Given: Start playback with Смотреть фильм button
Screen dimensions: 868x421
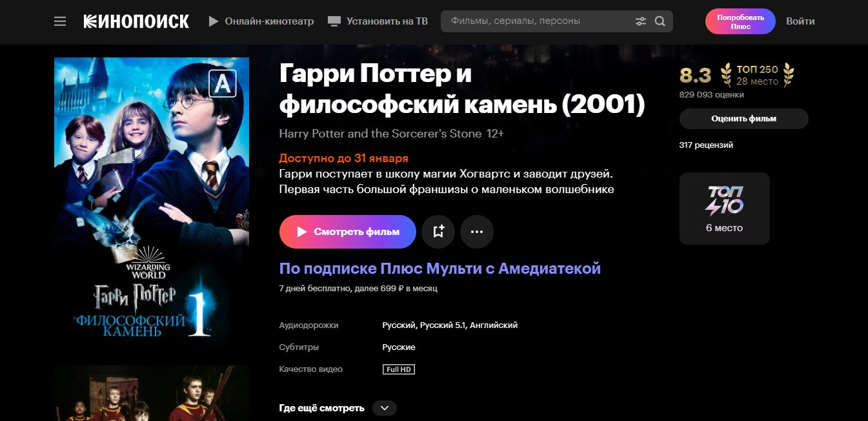Looking at the screenshot, I should coord(348,232).
